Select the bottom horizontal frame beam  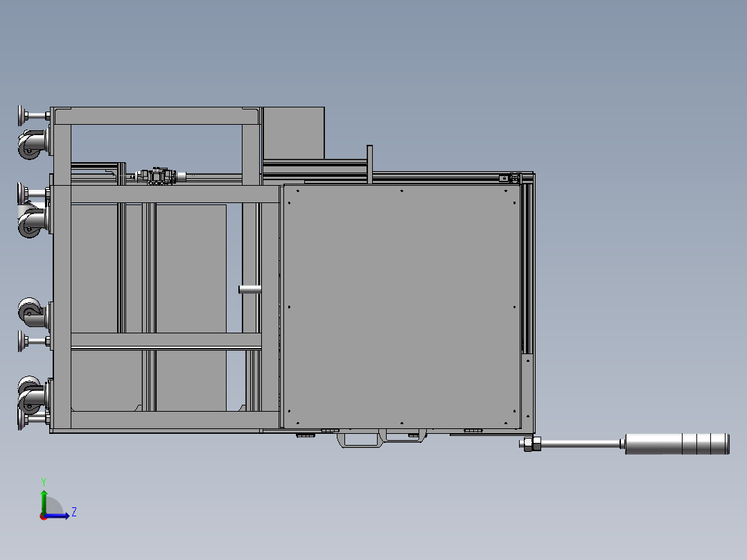point(175,419)
